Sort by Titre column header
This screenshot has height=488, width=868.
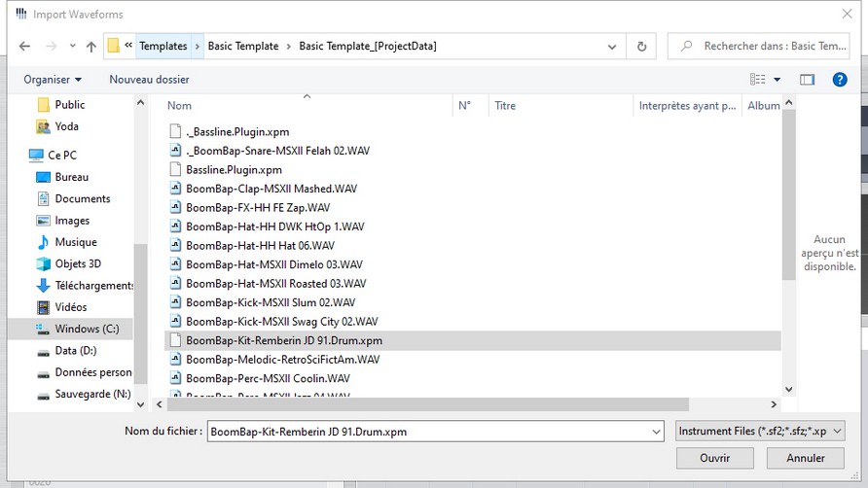click(505, 106)
